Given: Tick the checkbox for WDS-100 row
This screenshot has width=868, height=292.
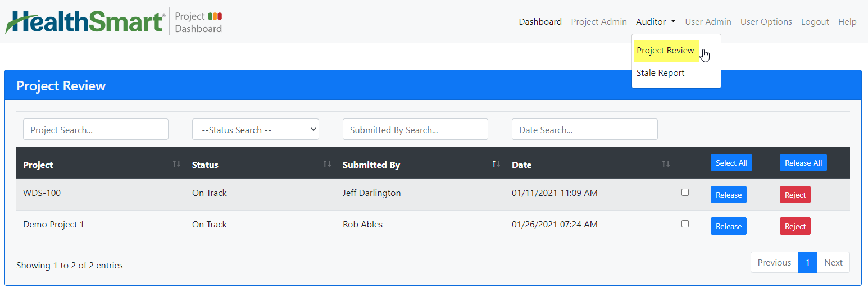Looking at the screenshot, I should (x=685, y=193).
